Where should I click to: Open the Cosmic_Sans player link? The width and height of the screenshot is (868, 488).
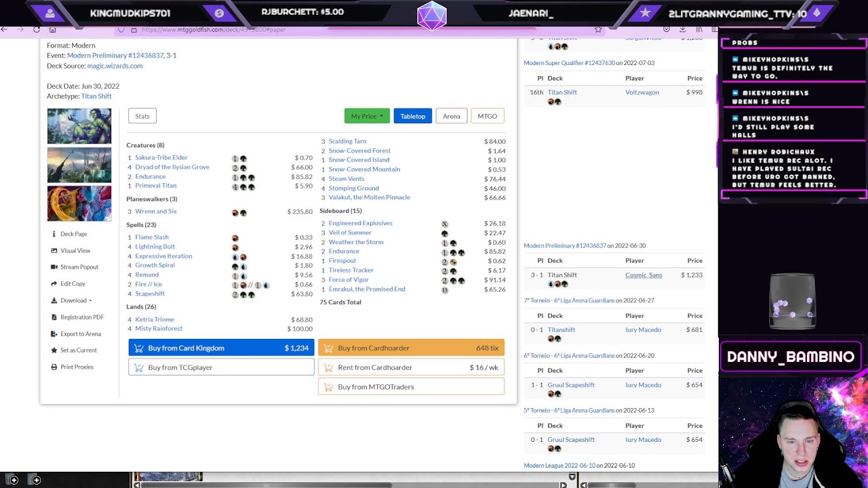coord(644,275)
